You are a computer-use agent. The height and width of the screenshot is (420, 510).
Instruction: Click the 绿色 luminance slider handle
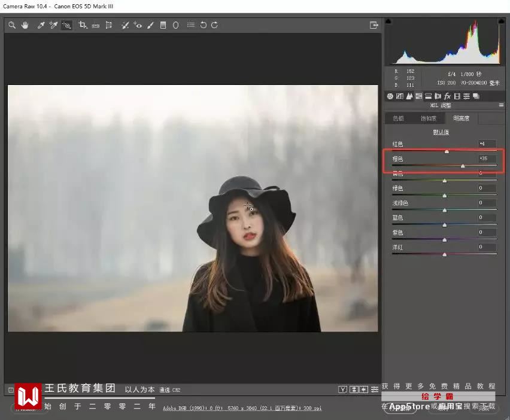pyautogui.click(x=445, y=196)
